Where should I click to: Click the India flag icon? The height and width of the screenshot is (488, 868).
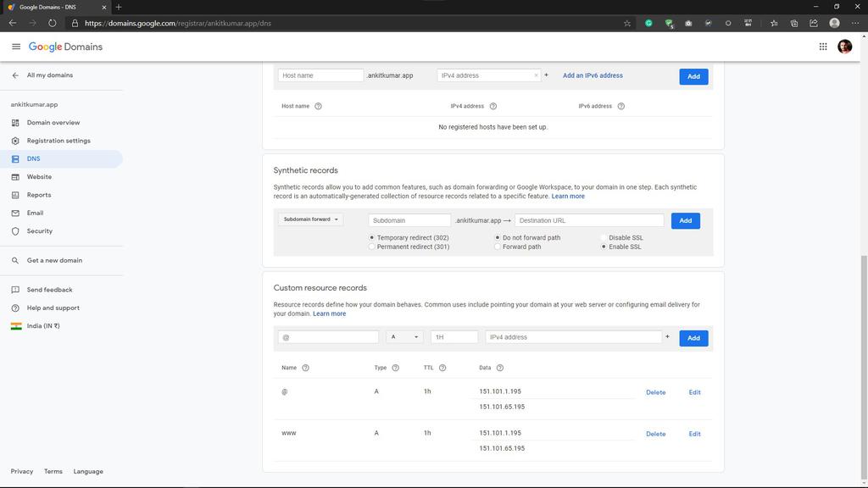coord(16,326)
